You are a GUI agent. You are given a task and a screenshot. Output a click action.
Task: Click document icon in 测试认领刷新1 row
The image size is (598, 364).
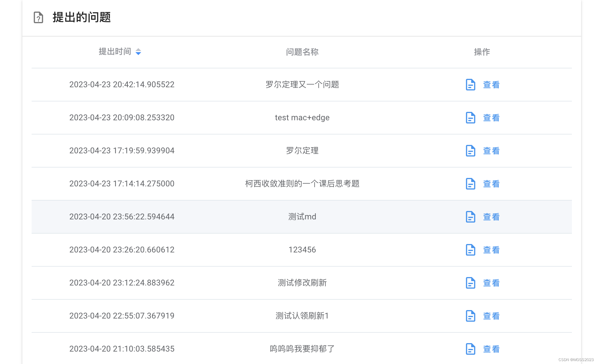click(470, 316)
